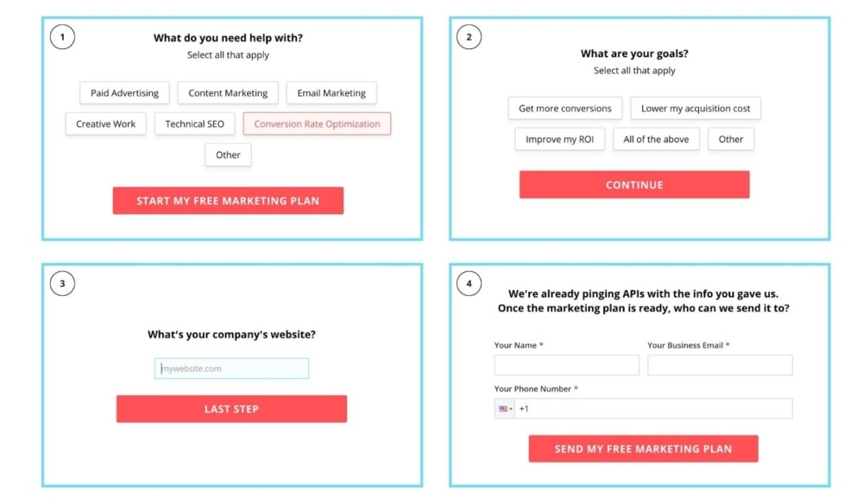Click START MY FREE MARKETING PLAN button
Image resolution: width=863 pixels, height=504 pixels.
[228, 200]
